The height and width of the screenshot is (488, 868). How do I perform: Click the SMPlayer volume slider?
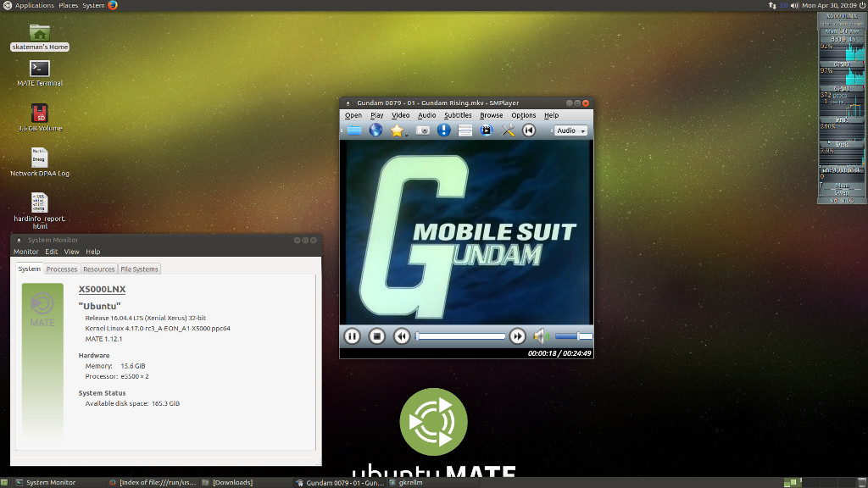pos(574,335)
